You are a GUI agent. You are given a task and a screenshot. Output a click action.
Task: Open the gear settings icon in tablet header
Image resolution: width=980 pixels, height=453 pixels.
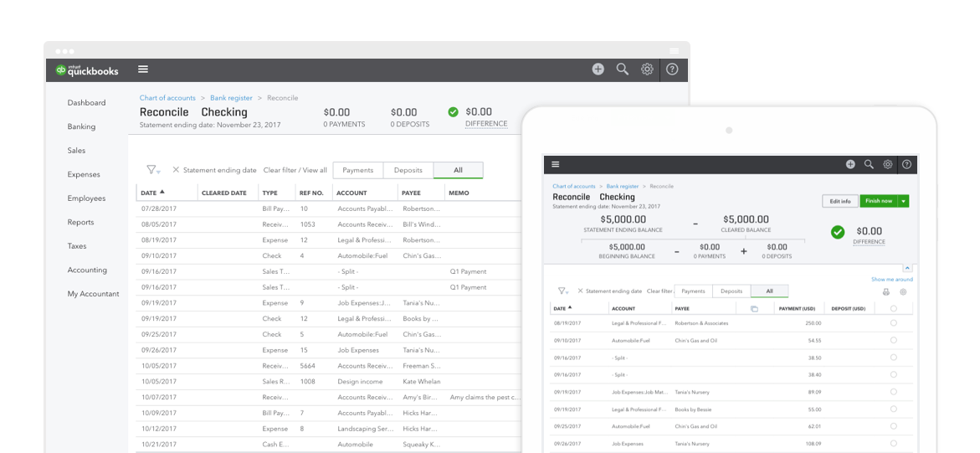pyautogui.click(x=887, y=165)
